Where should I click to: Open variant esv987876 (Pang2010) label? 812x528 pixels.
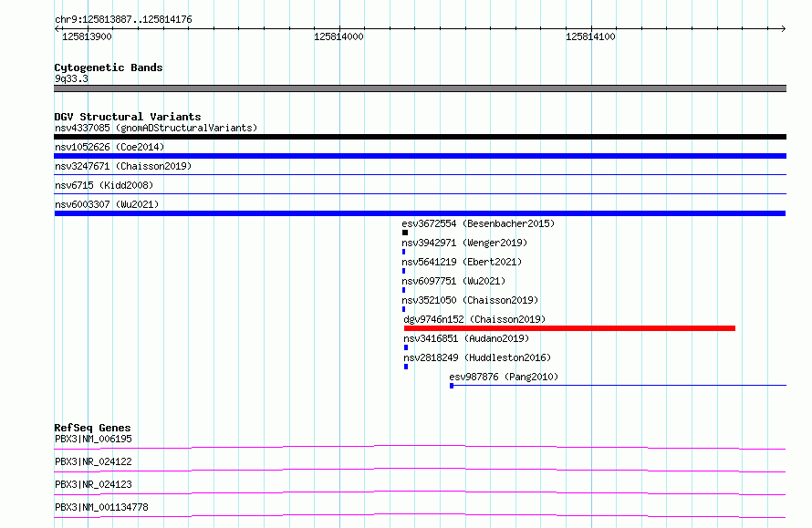point(504,377)
